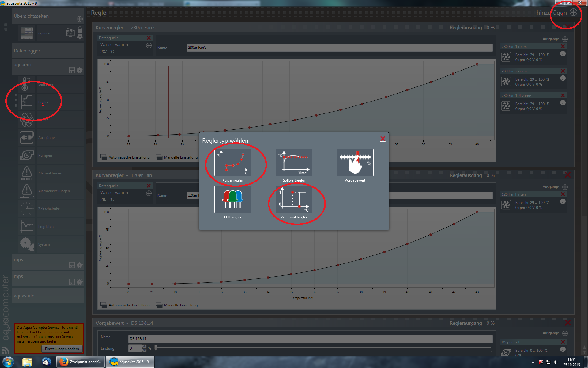Add new controller via hinzufügen plus
Viewport: 588px width, 368px height.
[x=573, y=12]
